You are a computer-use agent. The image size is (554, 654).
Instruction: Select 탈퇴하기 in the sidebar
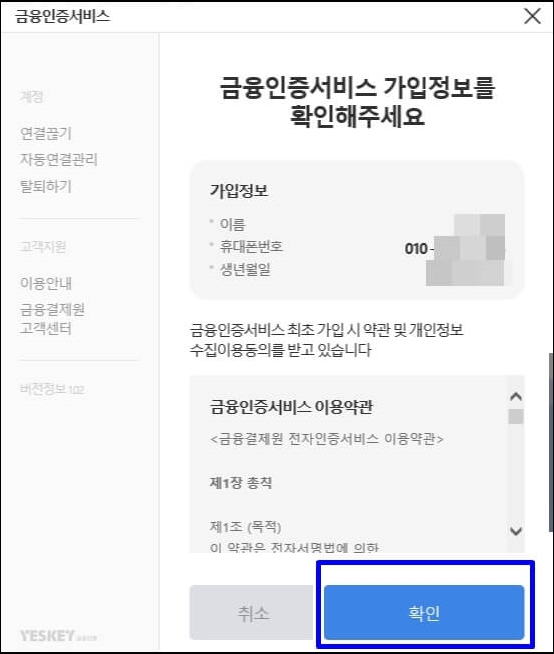pyautogui.click(x=46, y=186)
